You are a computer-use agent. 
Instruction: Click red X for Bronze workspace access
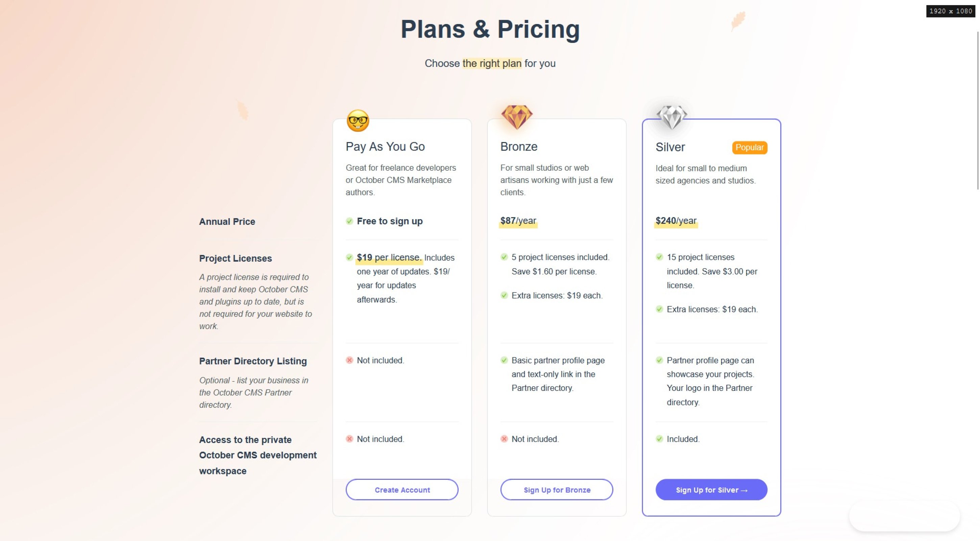[504, 439]
